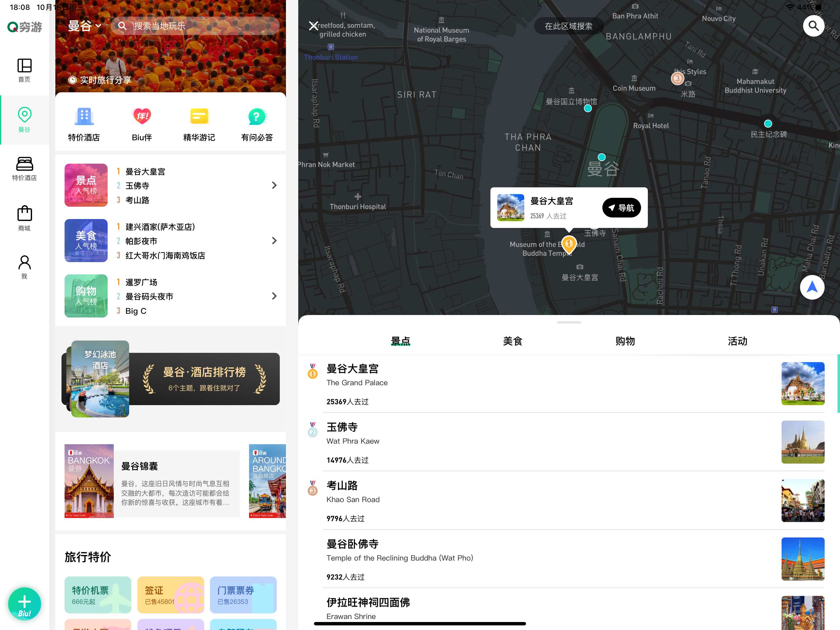Click the popup 曼谷大皇宫 thumbnail
The width and height of the screenshot is (840, 630).
pyautogui.click(x=510, y=207)
